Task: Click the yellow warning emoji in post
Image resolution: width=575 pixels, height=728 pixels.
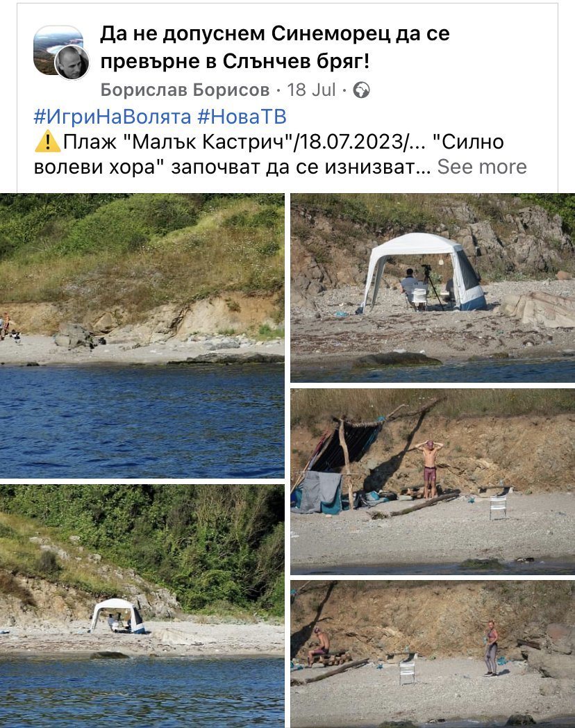Action: [x=47, y=142]
